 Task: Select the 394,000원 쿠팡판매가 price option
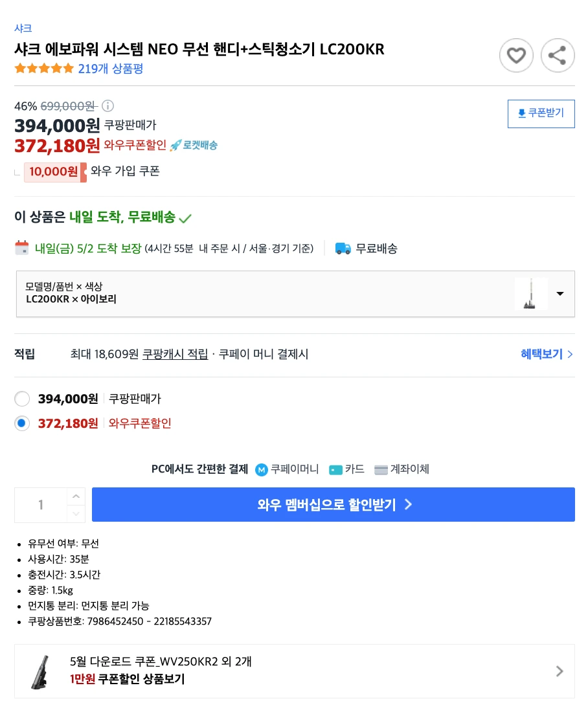pyautogui.click(x=22, y=399)
